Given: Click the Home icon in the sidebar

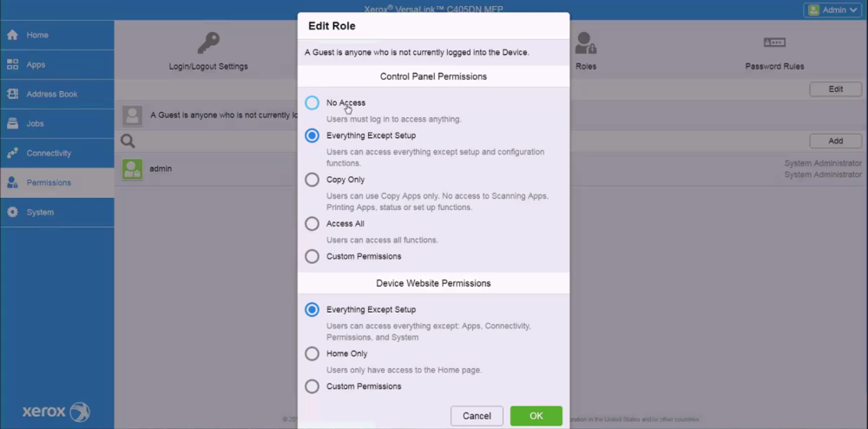Looking at the screenshot, I should [13, 35].
